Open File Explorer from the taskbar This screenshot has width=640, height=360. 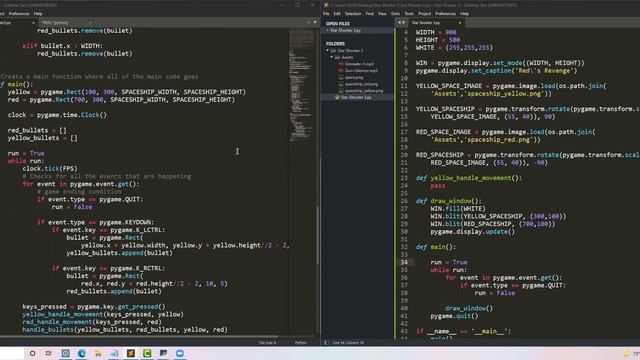98,353
